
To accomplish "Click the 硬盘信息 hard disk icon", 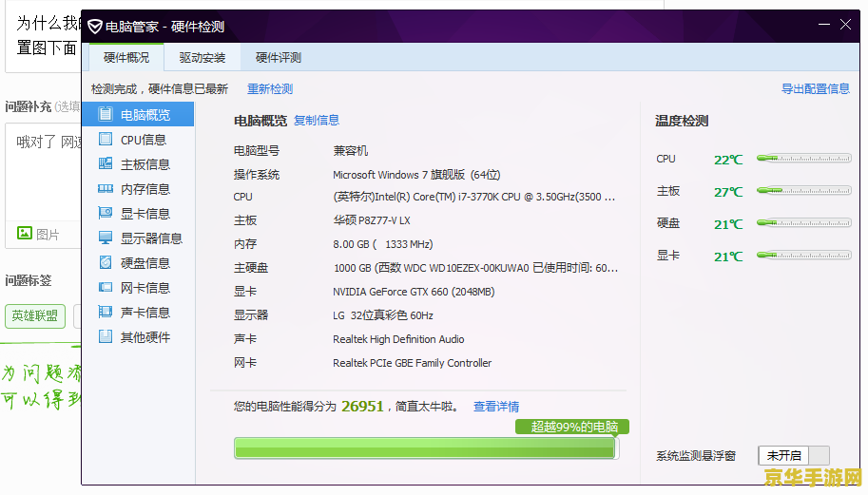I will point(106,262).
